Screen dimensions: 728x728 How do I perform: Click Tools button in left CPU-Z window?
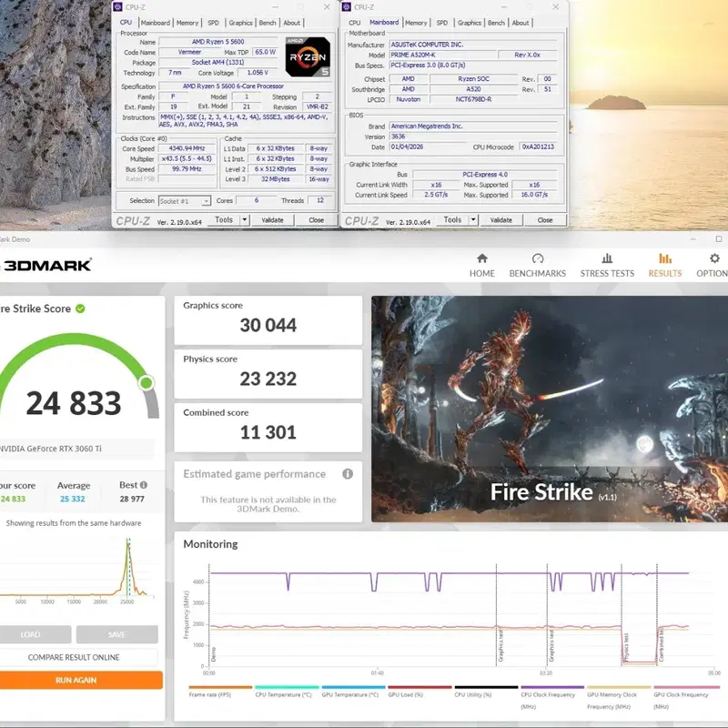tap(223, 219)
